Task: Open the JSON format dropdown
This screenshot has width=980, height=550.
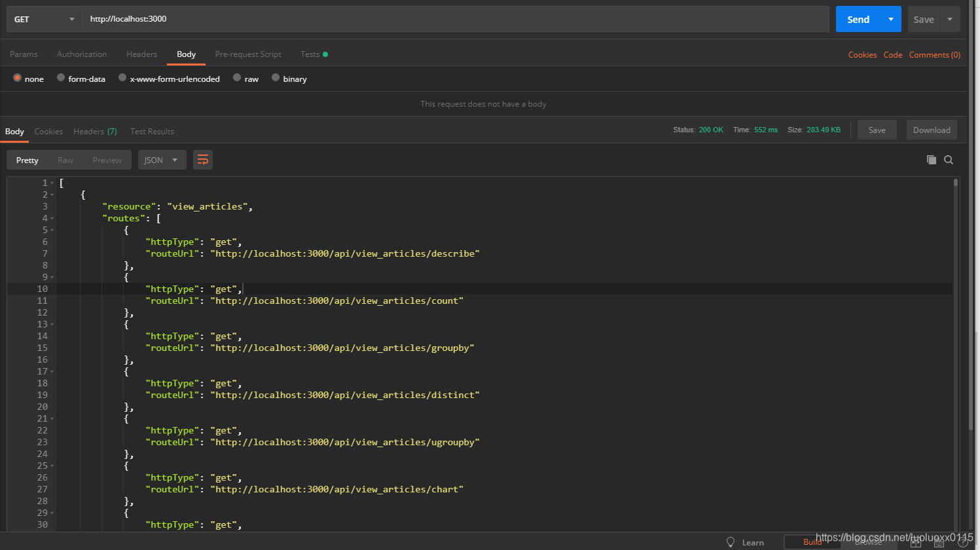Action: coord(162,160)
